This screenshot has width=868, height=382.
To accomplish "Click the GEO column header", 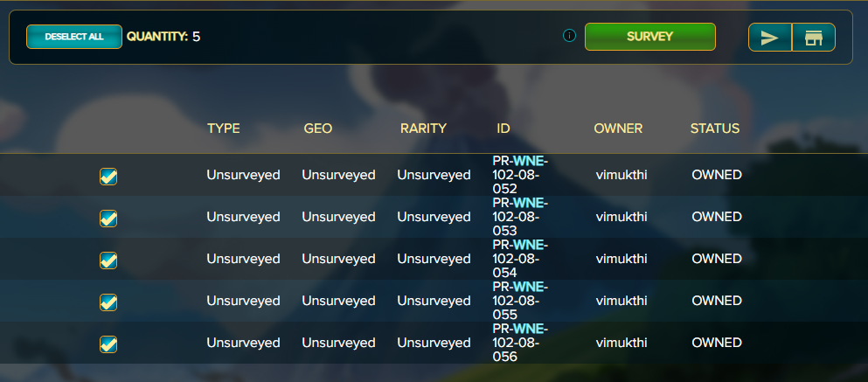I will click(318, 128).
